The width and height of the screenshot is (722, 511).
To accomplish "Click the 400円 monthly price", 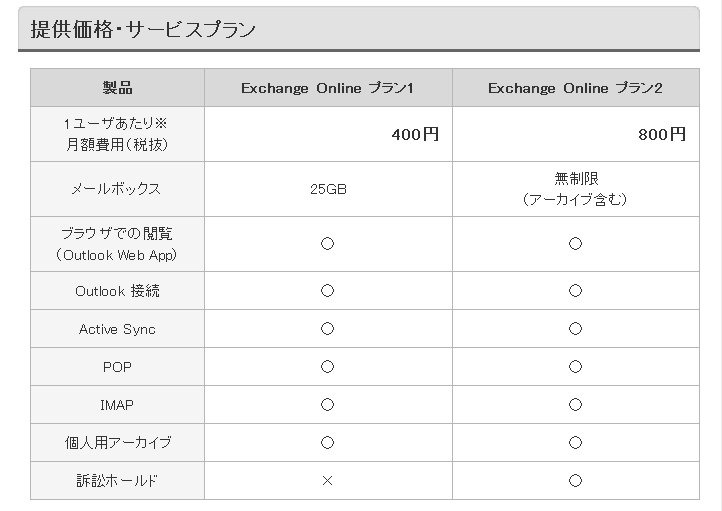I will pyautogui.click(x=414, y=135).
